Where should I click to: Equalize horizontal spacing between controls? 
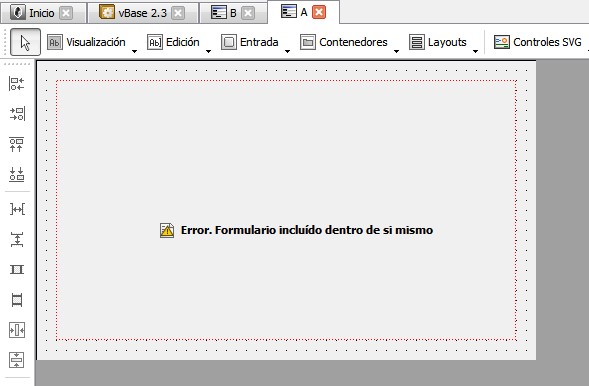(x=17, y=209)
